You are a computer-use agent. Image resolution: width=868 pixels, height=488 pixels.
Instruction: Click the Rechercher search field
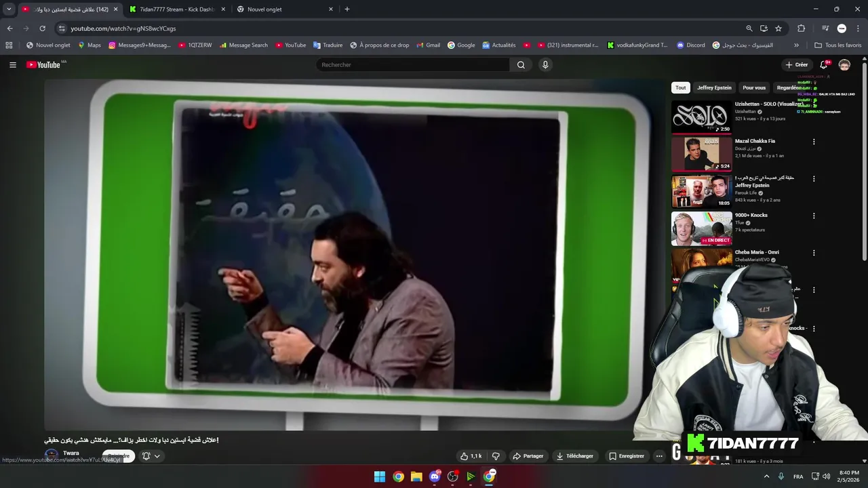click(x=412, y=65)
